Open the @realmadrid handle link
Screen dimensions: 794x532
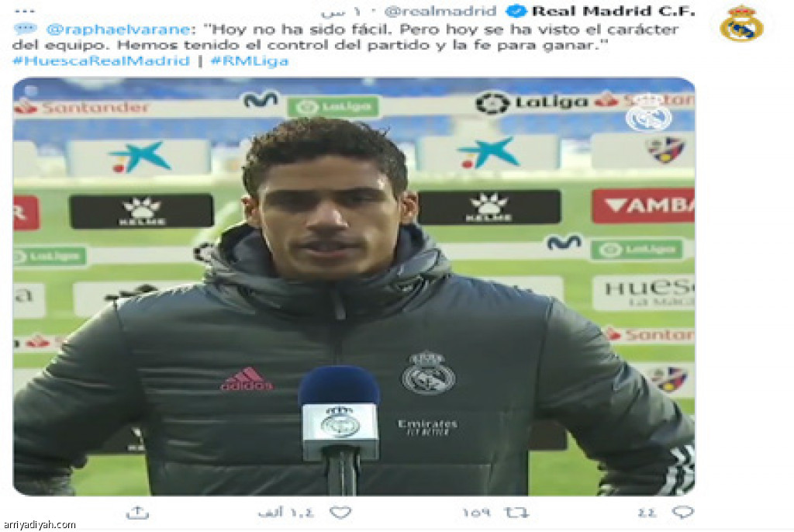[x=440, y=11]
